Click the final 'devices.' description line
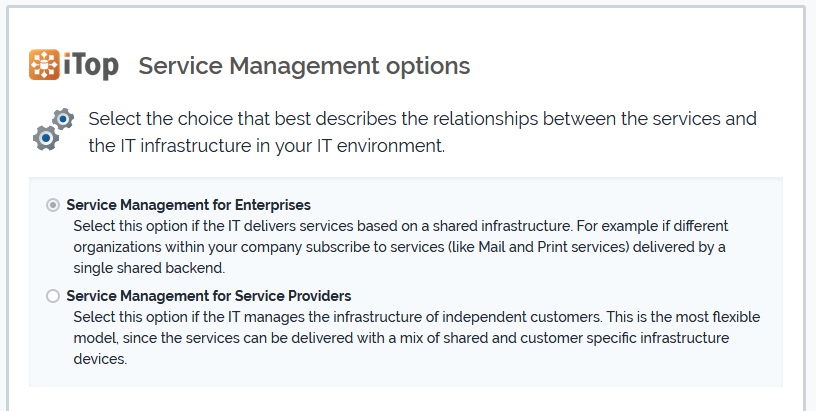Screen dimensions: 816x411 pos(100,359)
